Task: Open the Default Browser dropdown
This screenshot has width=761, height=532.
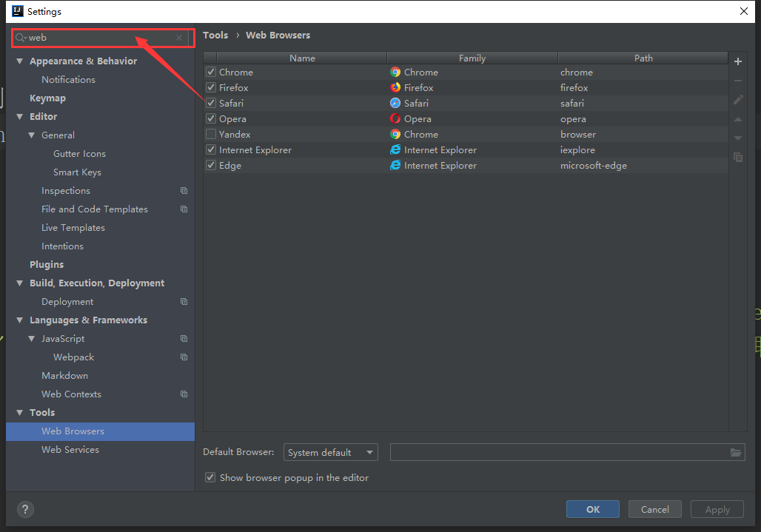Action: (x=330, y=453)
